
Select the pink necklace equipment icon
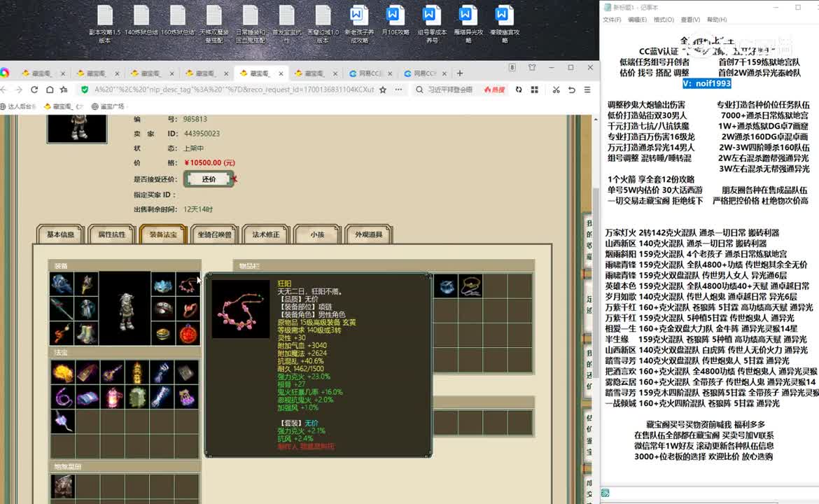(x=188, y=285)
